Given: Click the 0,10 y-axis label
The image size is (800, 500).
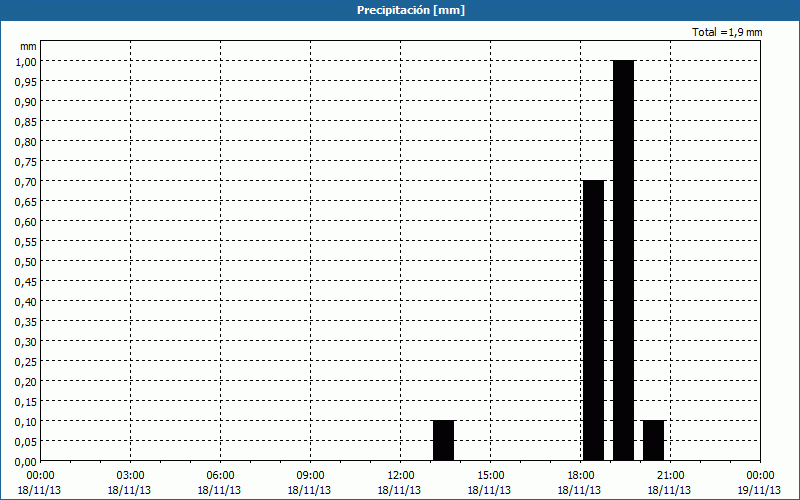Looking at the screenshot, I should [26, 421].
